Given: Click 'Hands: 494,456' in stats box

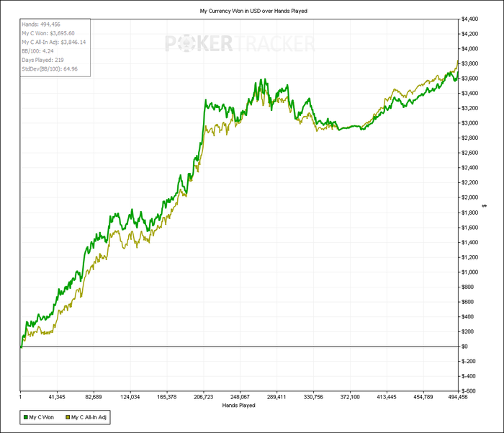Looking at the screenshot, I should pos(41,24).
